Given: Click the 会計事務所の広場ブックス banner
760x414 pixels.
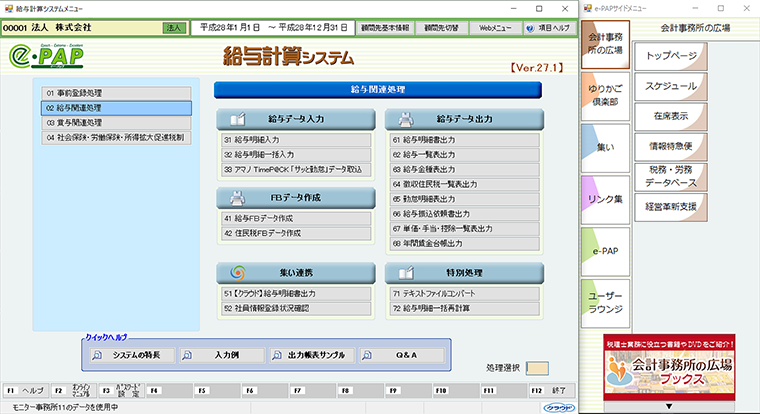Looking at the screenshot, I should 669,367.
